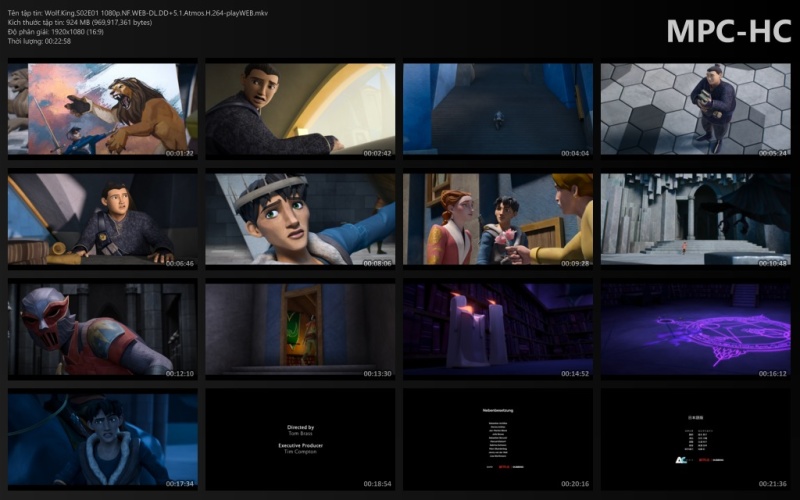Select the hexagon floor frame at 00:05:24
The height and width of the screenshot is (500, 800).
click(x=695, y=109)
